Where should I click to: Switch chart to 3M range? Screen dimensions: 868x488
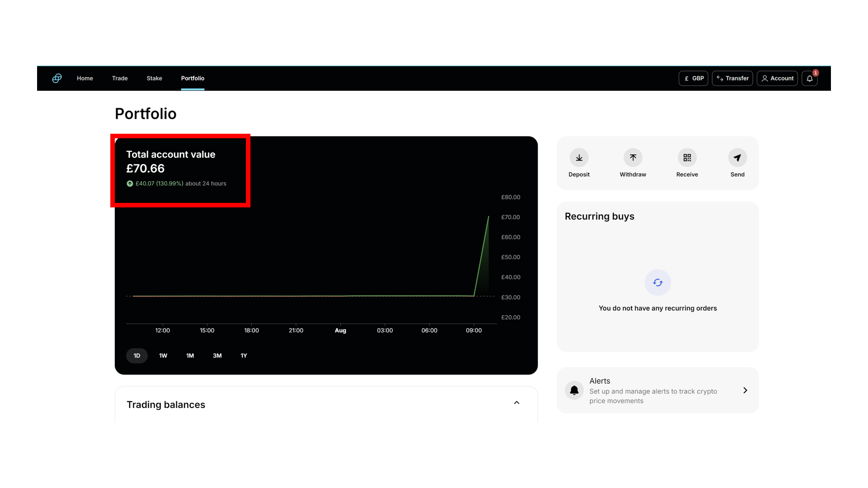pyautogui.click(x=217, y=356)
